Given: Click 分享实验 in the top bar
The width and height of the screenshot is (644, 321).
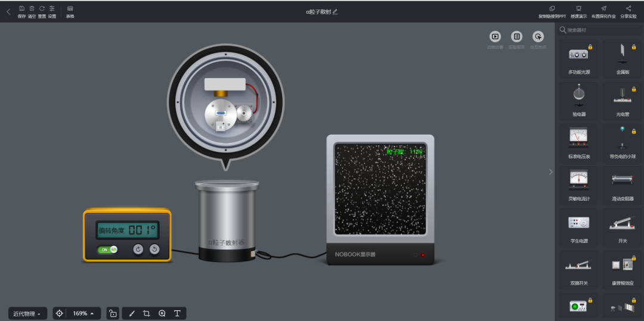Looking at the screenshot, I should point(628,11).
